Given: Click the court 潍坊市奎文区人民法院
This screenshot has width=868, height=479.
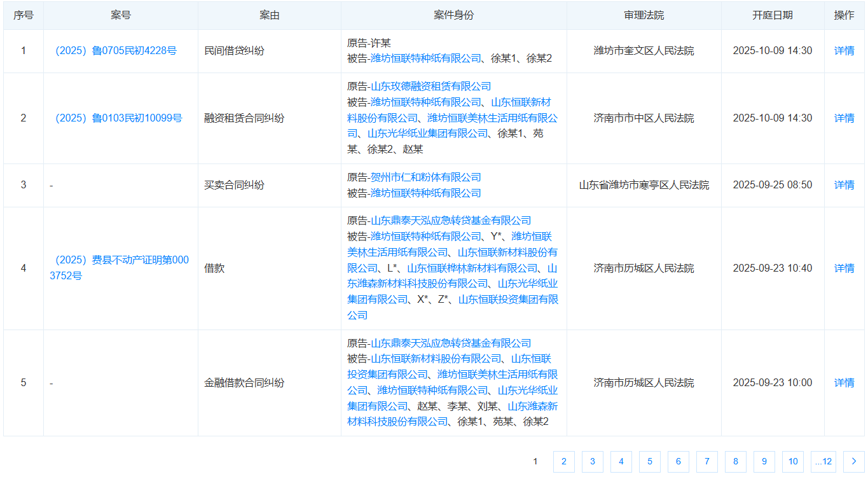Looking at the screenshot, I should (x=644, y=51).
